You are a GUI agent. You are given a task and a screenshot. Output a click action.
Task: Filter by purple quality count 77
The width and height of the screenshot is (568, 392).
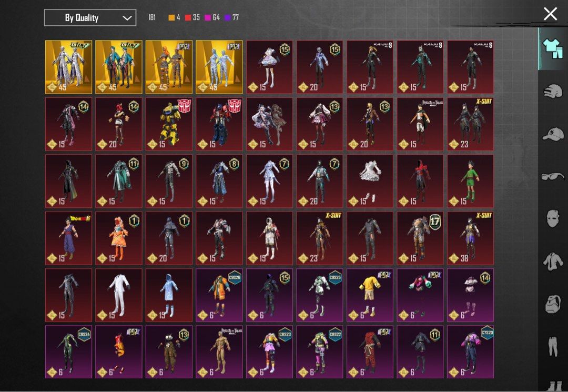(232, 18)
